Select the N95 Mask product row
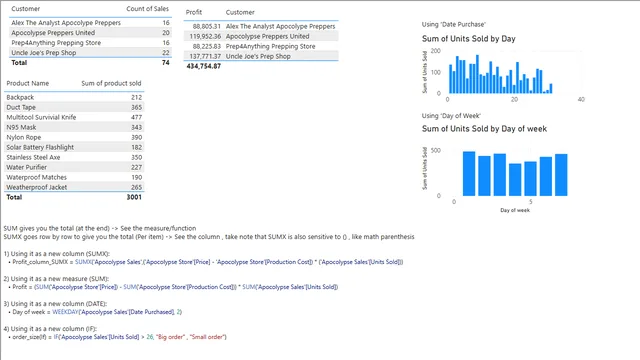The height and width of the screenshot is (360, 640). tap(74, 127)
